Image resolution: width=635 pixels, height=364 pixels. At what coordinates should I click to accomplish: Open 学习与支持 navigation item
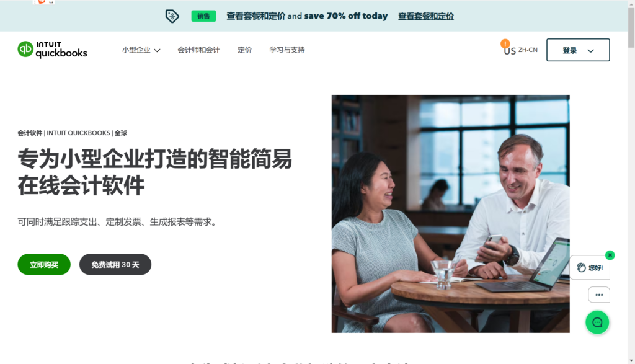tap(287, 50)
